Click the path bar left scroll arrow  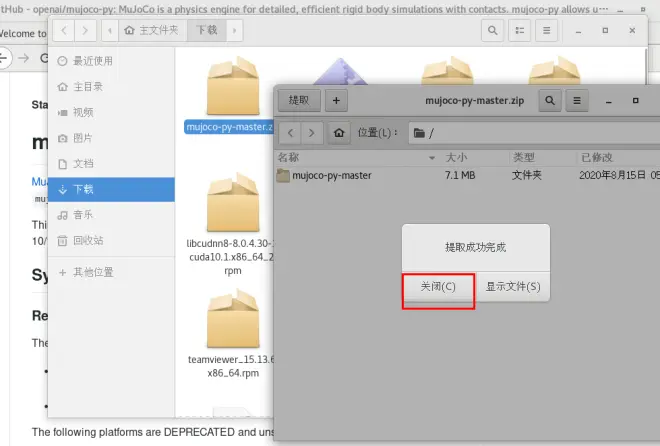110,30
